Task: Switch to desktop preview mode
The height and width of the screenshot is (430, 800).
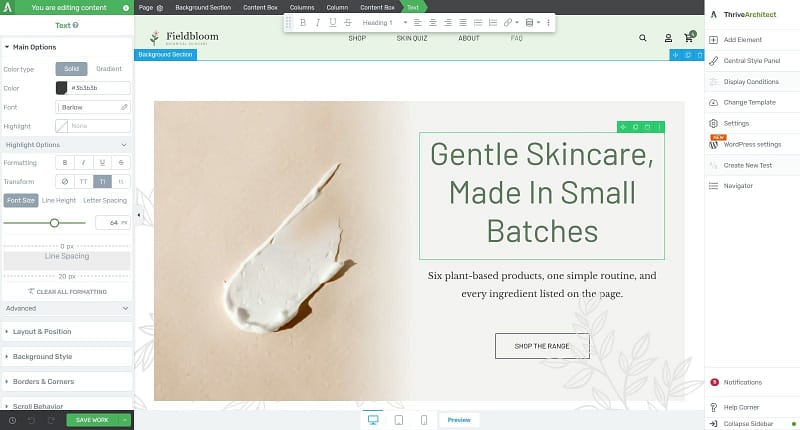Action: click(x=373, y=420)
